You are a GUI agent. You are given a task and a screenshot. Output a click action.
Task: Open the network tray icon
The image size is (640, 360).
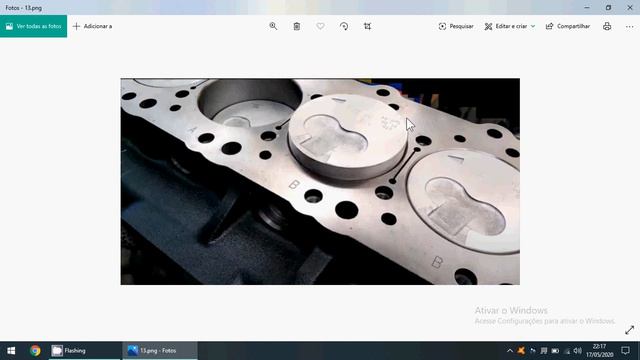tap(567, 351)
